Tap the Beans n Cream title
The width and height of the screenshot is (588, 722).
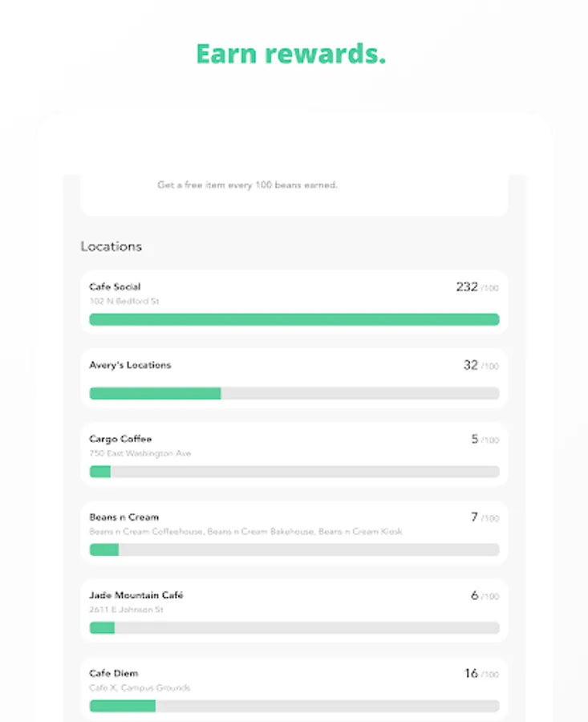124,517
